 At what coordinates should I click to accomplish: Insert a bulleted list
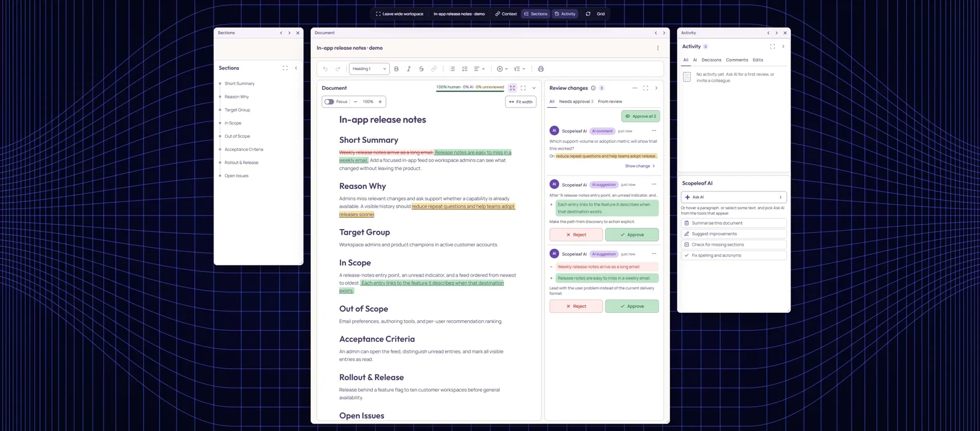452,69
